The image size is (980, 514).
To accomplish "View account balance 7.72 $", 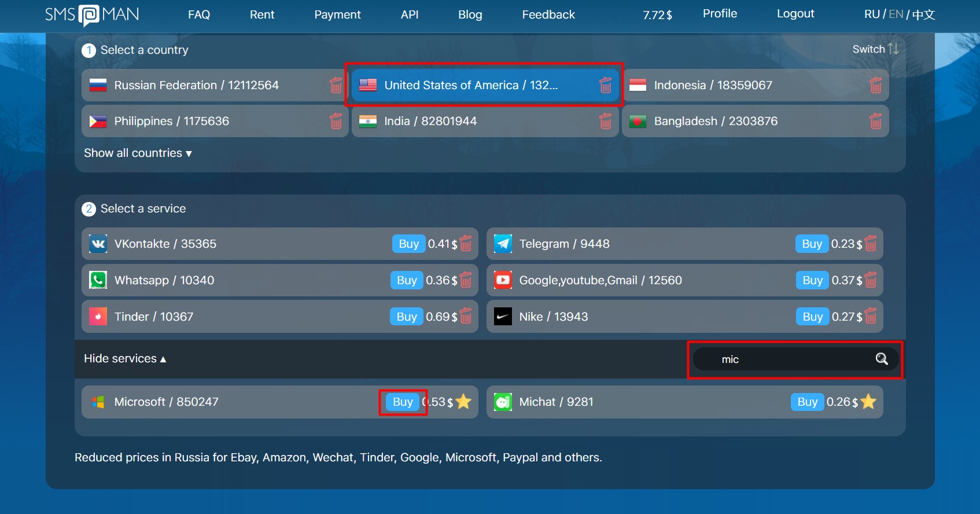I will click(657, 14).
